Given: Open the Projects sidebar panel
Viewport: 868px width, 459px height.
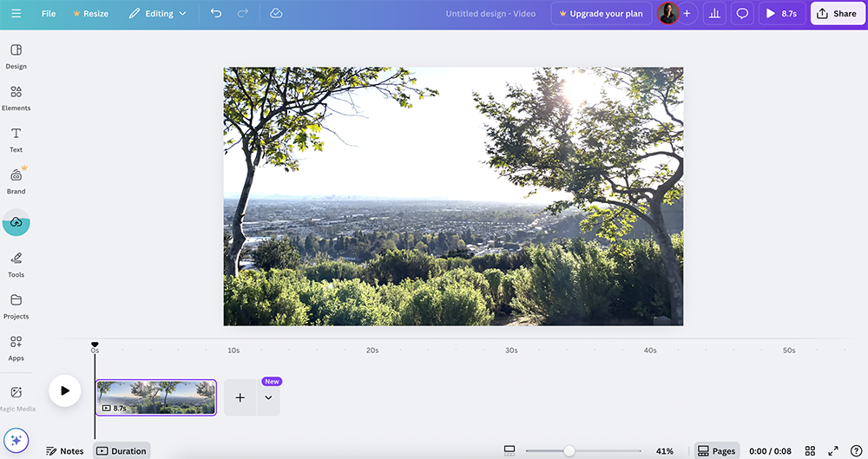Looking at the screenshot, I should tap(16, 307).
